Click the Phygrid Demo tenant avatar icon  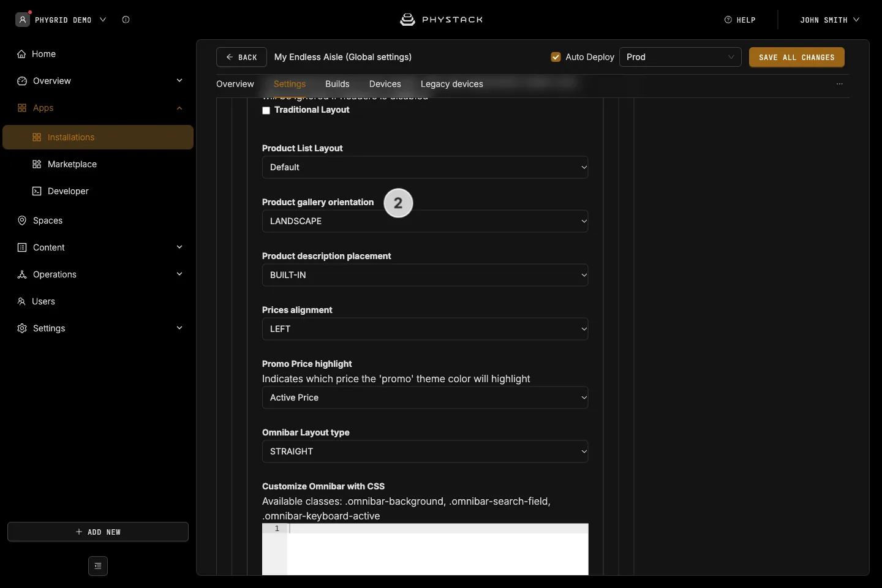point(23,20)
